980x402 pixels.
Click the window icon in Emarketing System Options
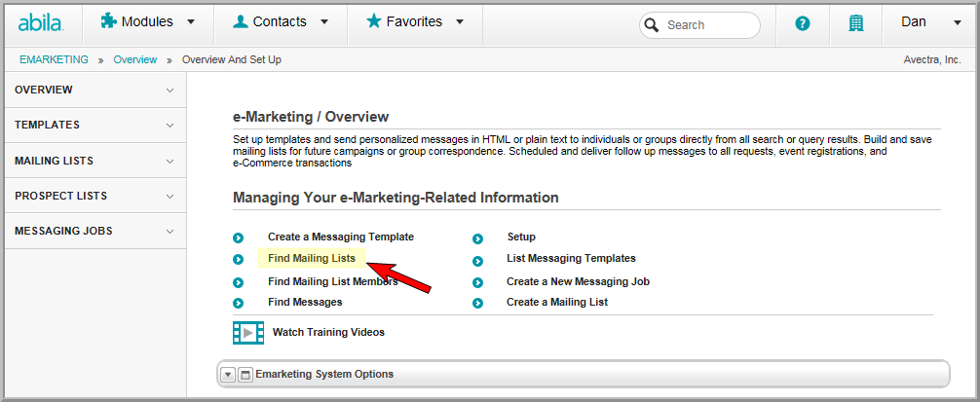(x=245, y=375)
